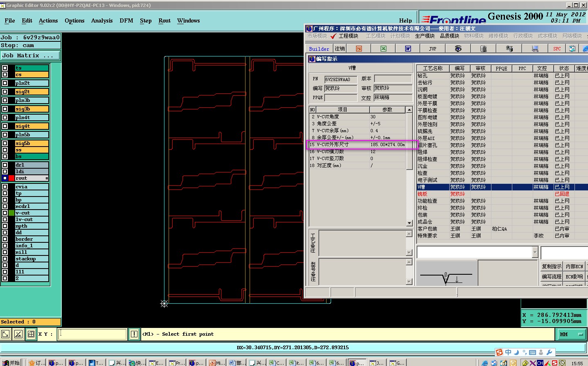Click the down arrow of parameter list scrollbar

point(409,223)
